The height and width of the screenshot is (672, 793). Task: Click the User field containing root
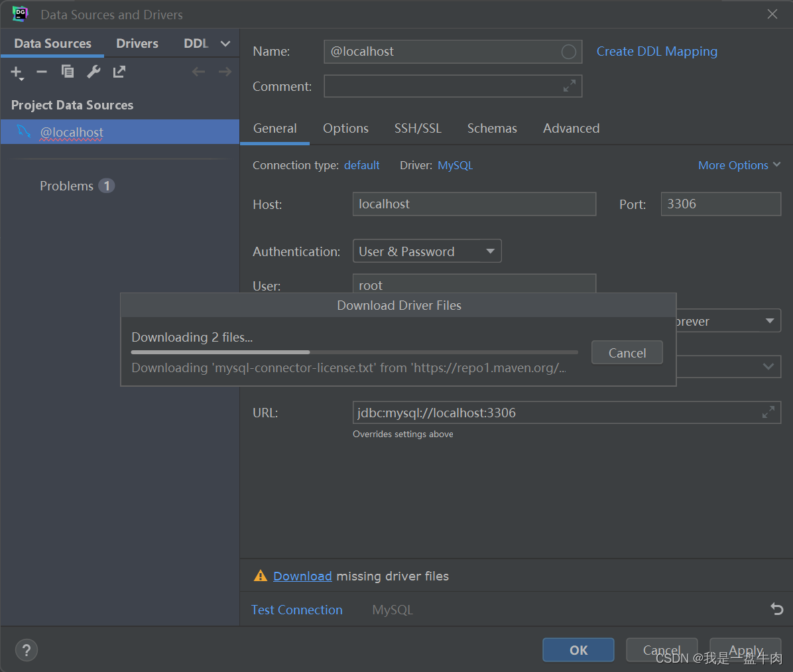tap(474, 285)
